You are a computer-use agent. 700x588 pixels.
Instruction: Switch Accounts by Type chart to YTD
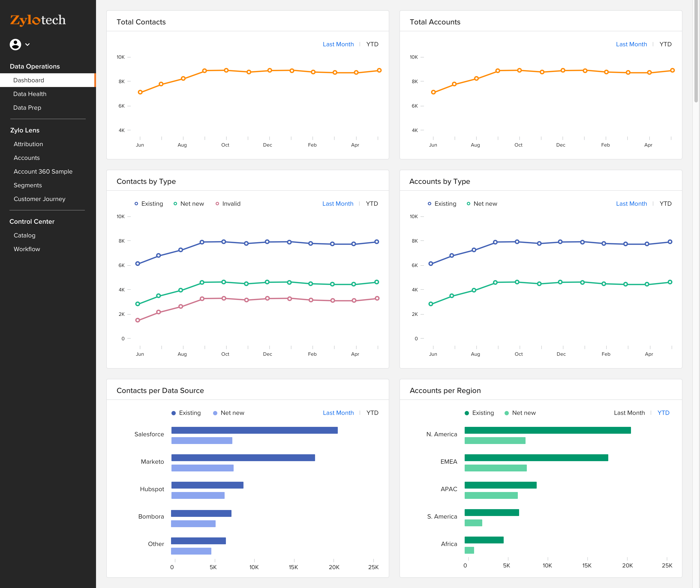click(x=665, y=204)
